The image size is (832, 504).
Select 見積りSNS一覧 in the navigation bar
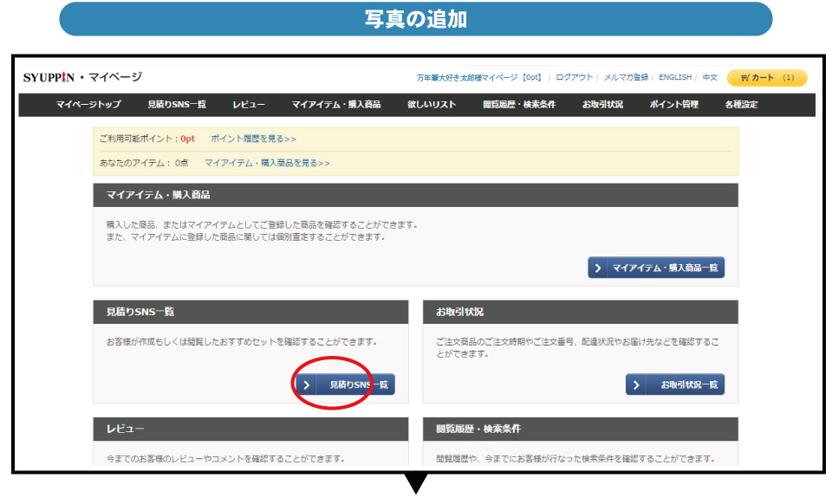pyautogui.click(x=177, y=105)
